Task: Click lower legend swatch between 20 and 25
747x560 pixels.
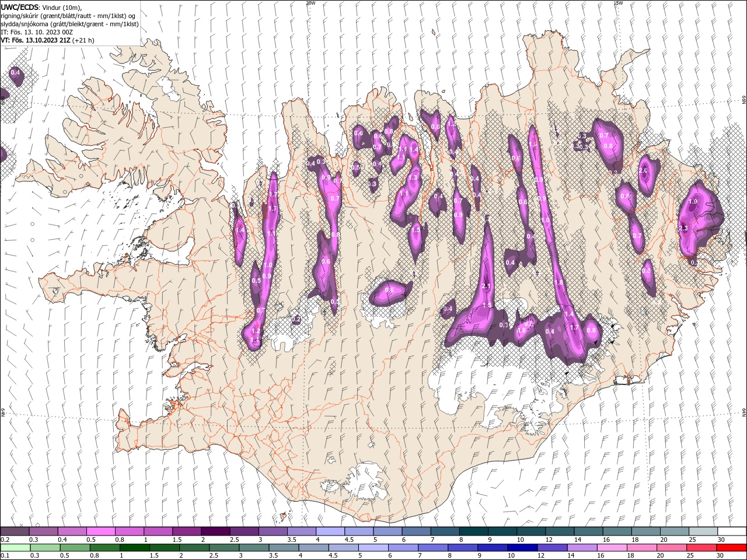Action: (x=671, y=548)
